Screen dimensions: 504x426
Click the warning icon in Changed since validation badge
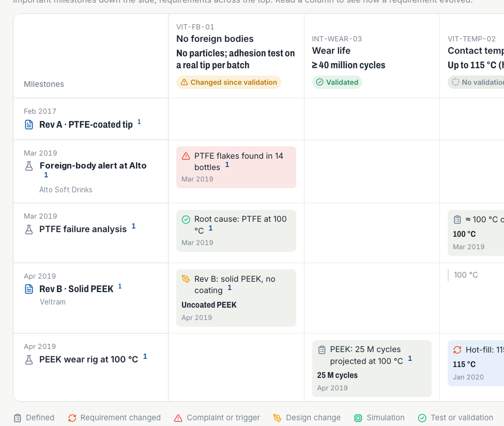click(x=184, y=82)
